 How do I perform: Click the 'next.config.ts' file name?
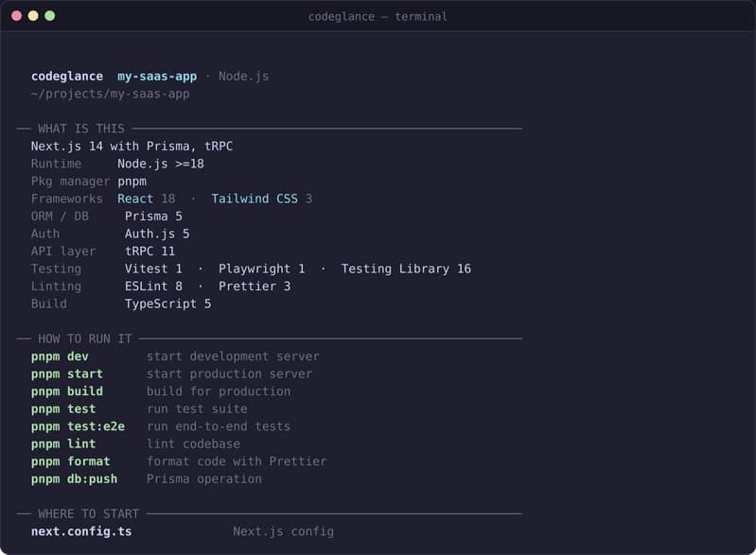click(x=81, y=532)
